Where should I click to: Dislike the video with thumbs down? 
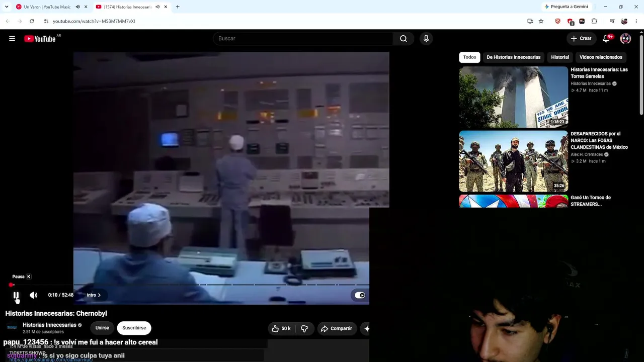click(304, 328)
